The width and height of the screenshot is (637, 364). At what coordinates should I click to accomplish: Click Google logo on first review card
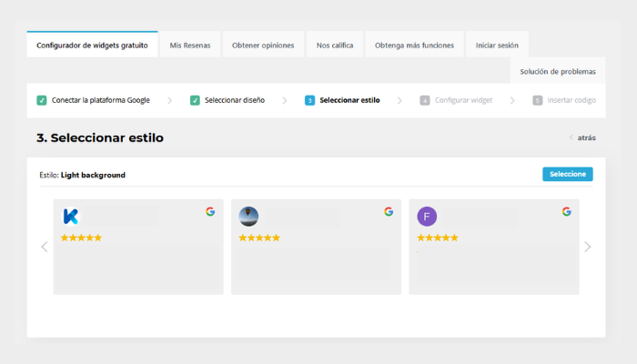tap(210, 212)
